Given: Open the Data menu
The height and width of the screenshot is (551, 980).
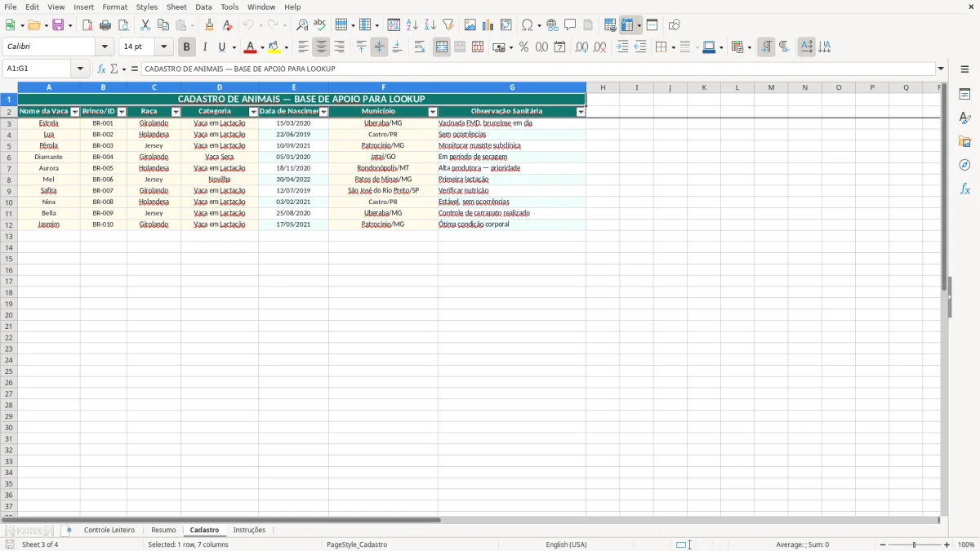Looking at the screenshot, I should click(x=203, y=7).
